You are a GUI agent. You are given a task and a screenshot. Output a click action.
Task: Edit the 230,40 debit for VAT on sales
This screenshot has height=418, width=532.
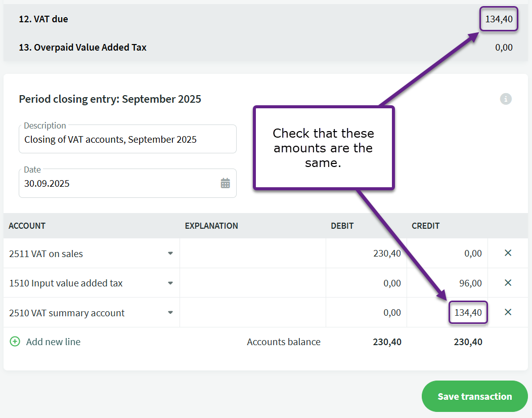(367, 254)
